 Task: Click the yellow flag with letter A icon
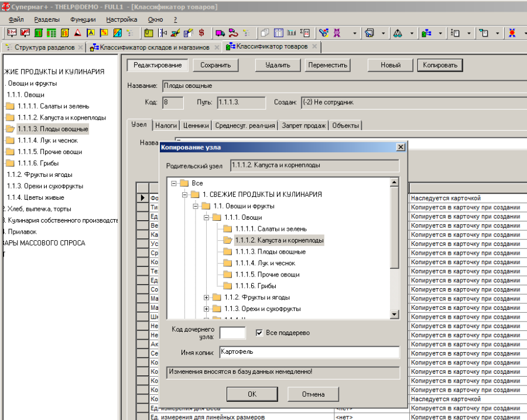click(91, 33)
